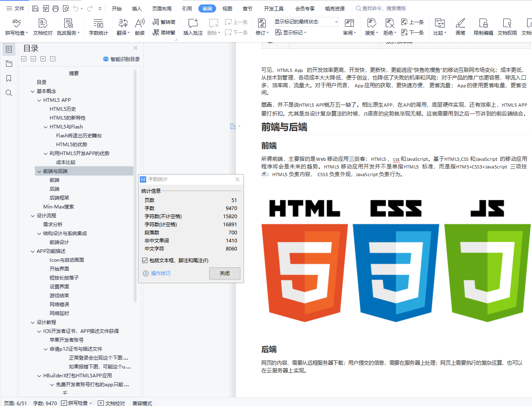Open the bookmark pane from the left sidebar
Viewport: 532px width, 406px height.
pyautogui.click(x=9, y=78)
